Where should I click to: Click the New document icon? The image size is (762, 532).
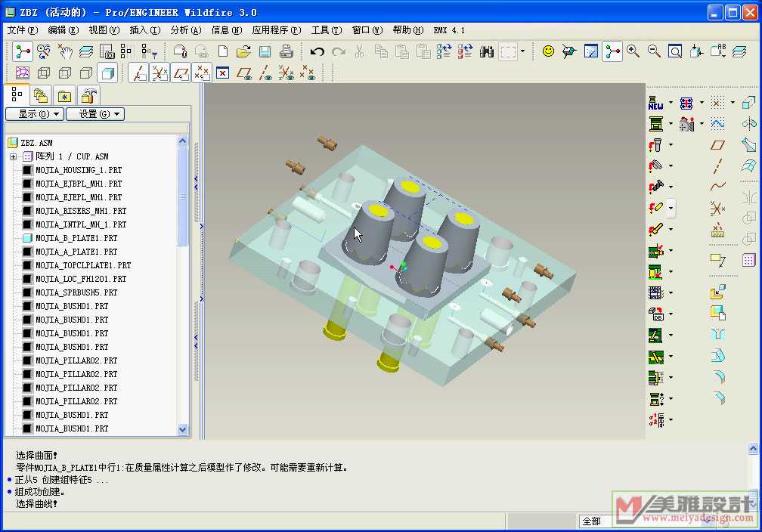[222, 51]
